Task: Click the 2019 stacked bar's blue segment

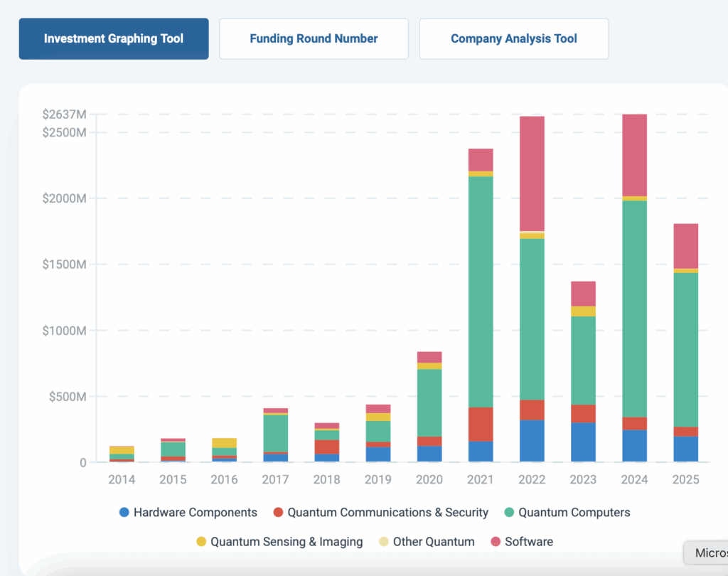Action: [x=378, y=454]
